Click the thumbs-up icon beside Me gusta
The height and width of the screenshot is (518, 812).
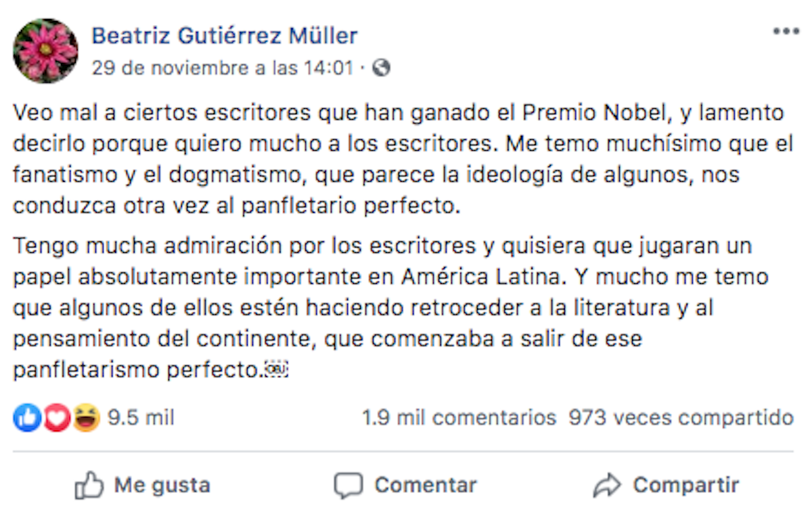[89, 486]
